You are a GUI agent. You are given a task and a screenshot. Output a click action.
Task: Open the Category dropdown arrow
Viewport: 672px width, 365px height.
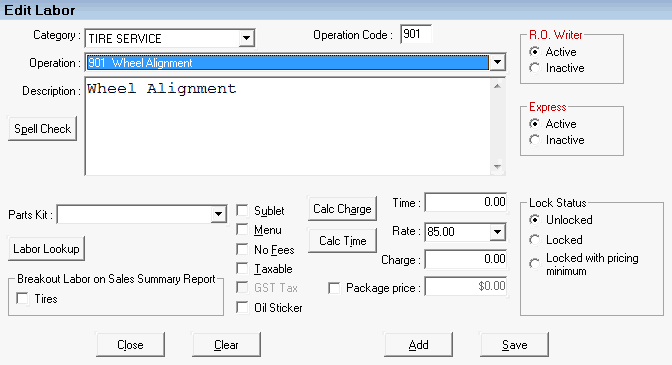pyautogui.click(x=246, y=38)
